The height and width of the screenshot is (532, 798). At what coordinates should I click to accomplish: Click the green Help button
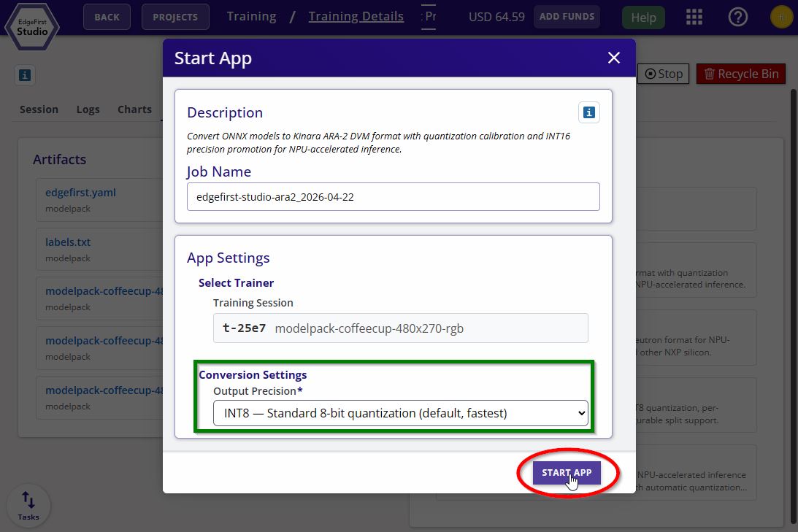pyautogui.click(x=643, y=18)
